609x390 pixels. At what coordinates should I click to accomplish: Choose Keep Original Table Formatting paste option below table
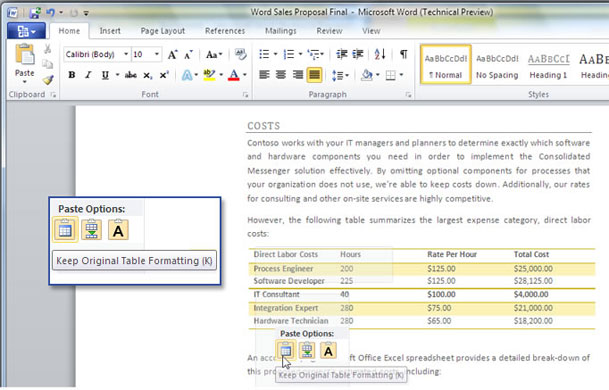click(285, 351)
